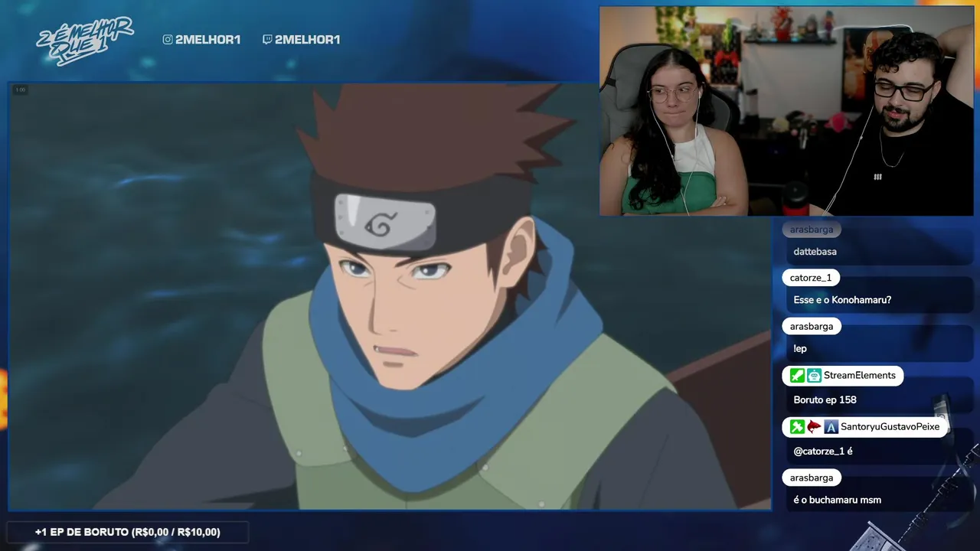Click the green badge beside SantoryuGustavoPeixe
The image size is (980, 551).
tap(797, 427)
